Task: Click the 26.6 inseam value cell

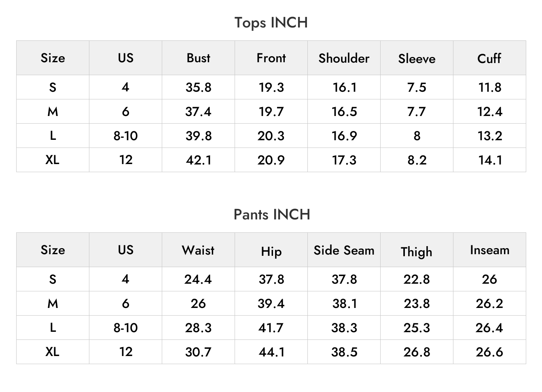Action: point(489,352)
